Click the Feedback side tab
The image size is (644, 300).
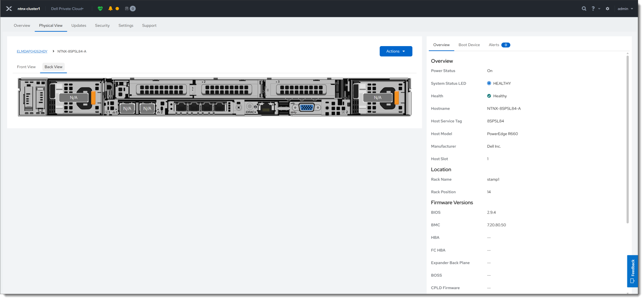point(632,271)
